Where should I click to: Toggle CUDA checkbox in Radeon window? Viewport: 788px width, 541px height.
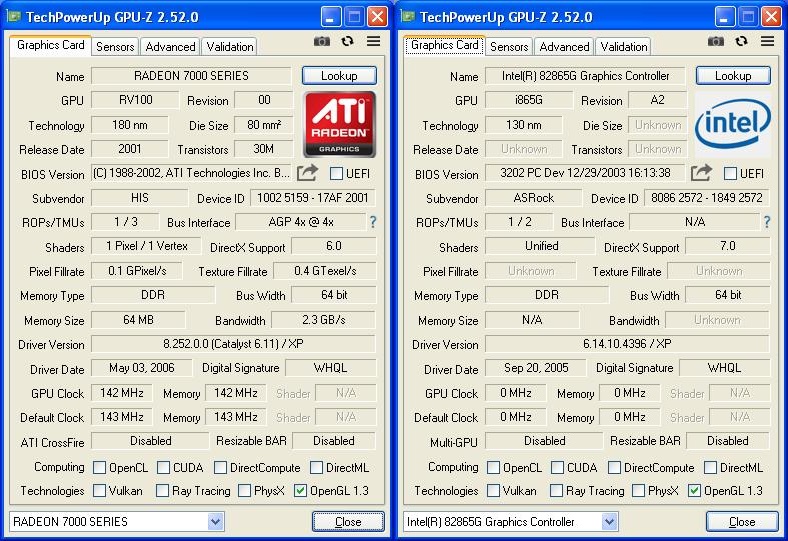point(163,468)
